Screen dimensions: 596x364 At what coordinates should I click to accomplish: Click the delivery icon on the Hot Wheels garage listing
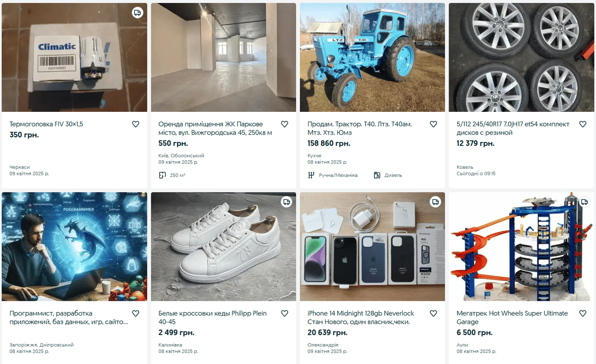click(x=584, y=201)
